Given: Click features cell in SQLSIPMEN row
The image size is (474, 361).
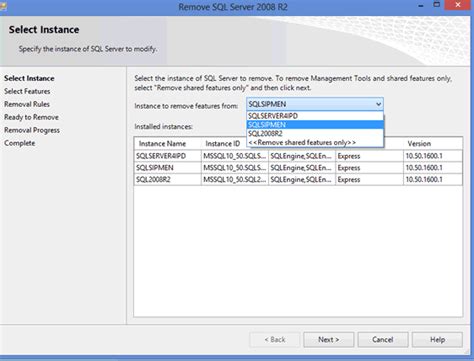Looking at the screenshot, I should click(302, 168).
